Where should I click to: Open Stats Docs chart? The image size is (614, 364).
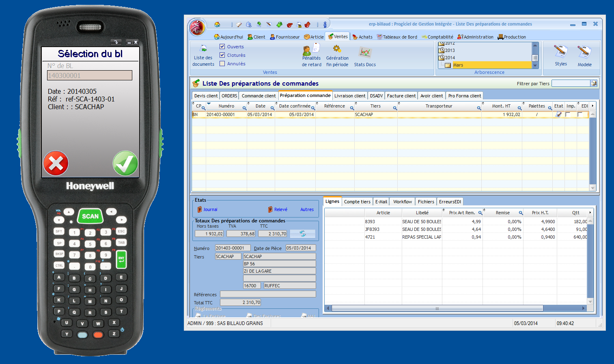coord(365,56)
